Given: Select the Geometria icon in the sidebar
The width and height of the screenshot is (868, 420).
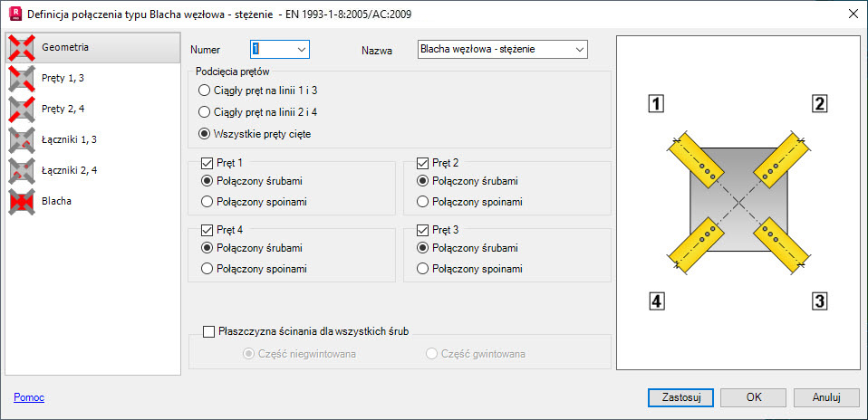Looking at the screenshot, I should pos(22,47).
